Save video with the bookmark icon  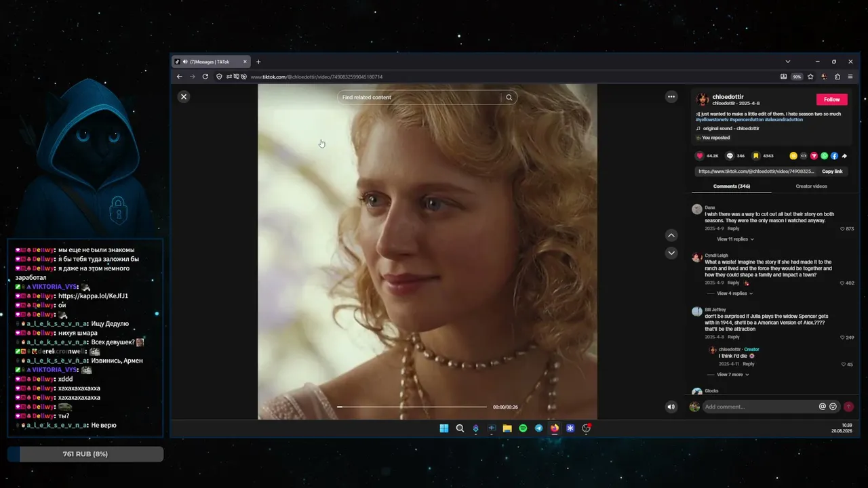click(x=756, y=156)
